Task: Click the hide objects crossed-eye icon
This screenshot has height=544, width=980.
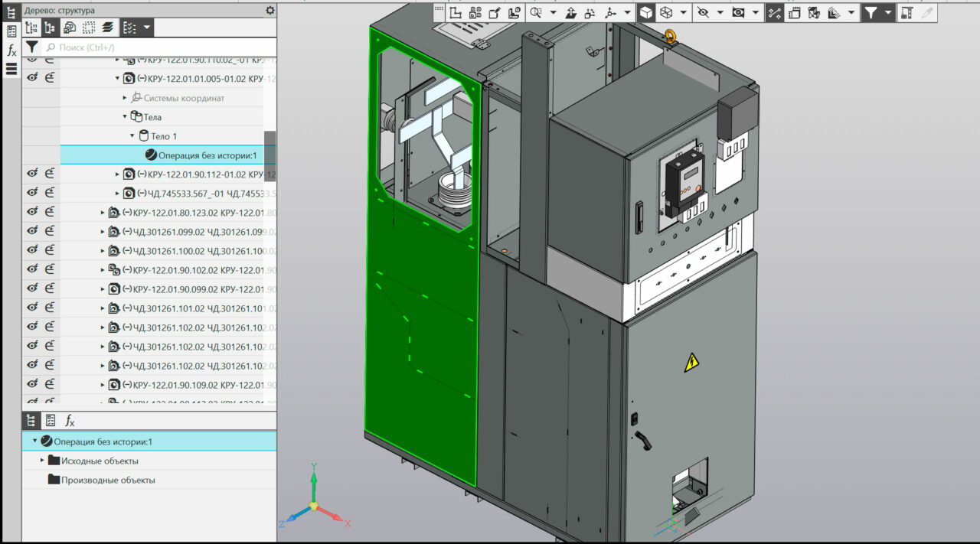Action: point(703,12)
